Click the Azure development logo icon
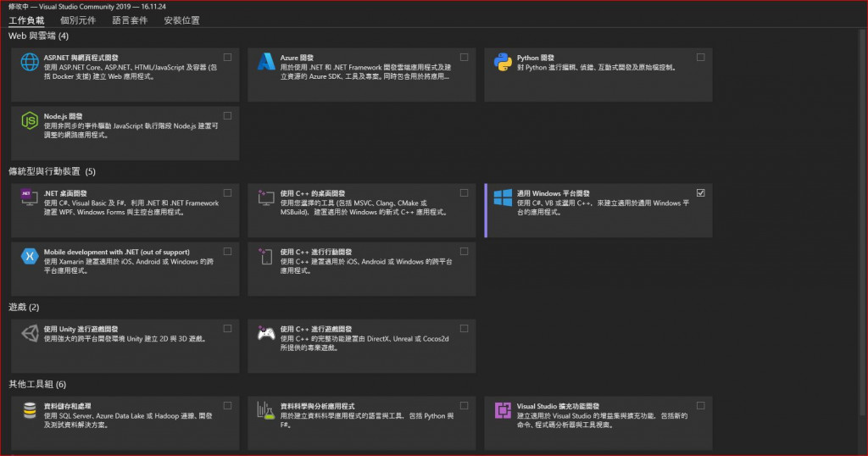 (266, 61)
